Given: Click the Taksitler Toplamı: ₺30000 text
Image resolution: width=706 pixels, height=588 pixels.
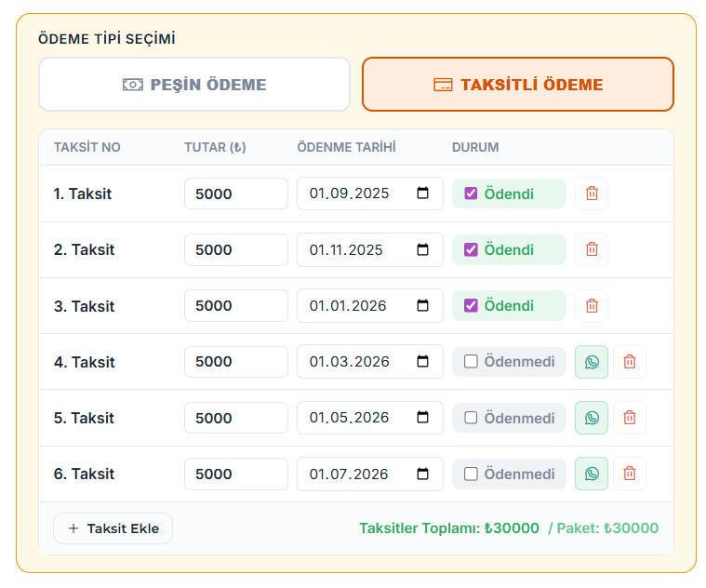Looking at the screenshot, I should click(449, 528).
